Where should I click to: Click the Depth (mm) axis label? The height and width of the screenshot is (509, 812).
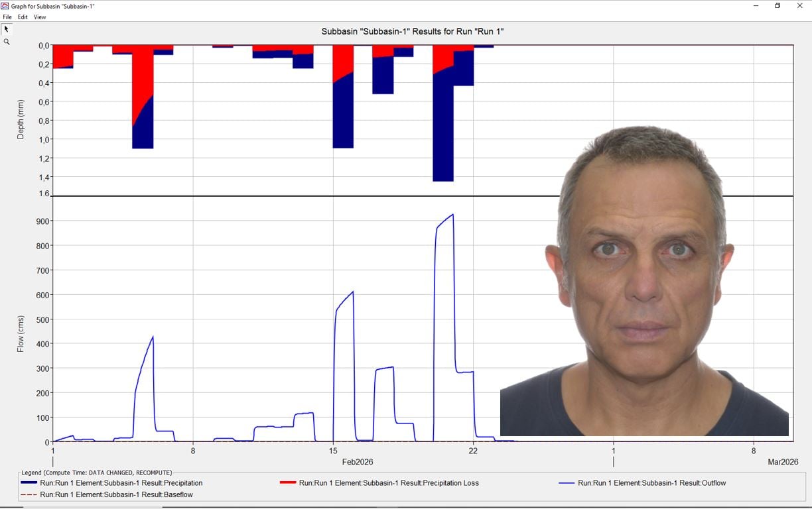pos(21,119)
